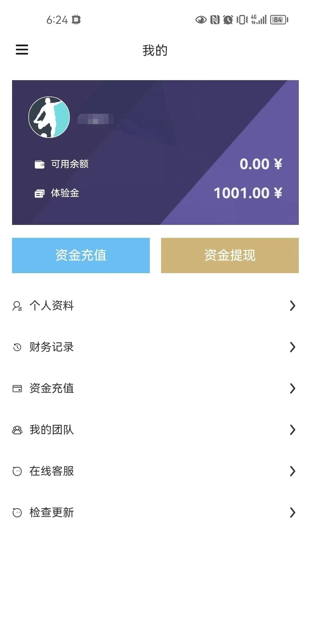
Task: Expand the 个人资料 row chevron
Action: pos(292,306)
